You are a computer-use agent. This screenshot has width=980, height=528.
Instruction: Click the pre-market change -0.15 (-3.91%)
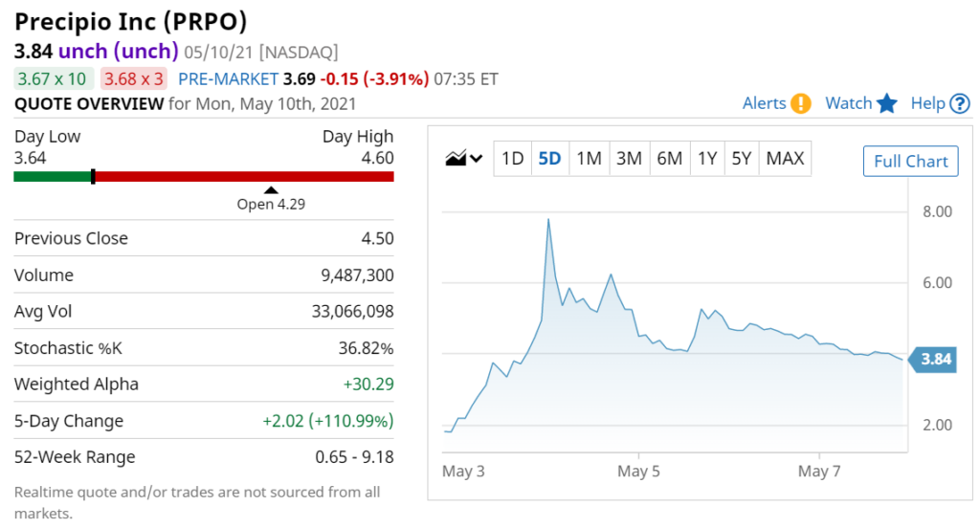coord(374,79)
